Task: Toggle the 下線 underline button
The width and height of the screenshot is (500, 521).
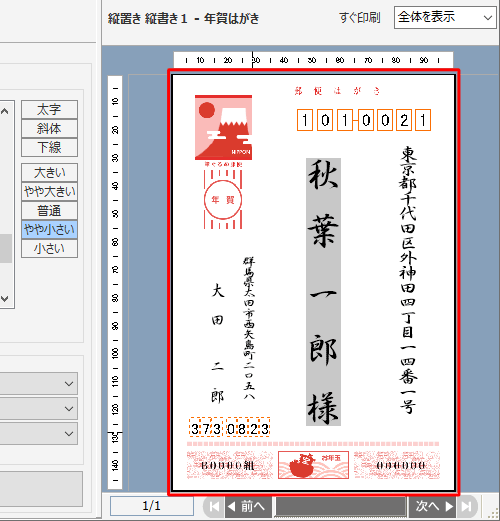Action: tap(49, 147)
